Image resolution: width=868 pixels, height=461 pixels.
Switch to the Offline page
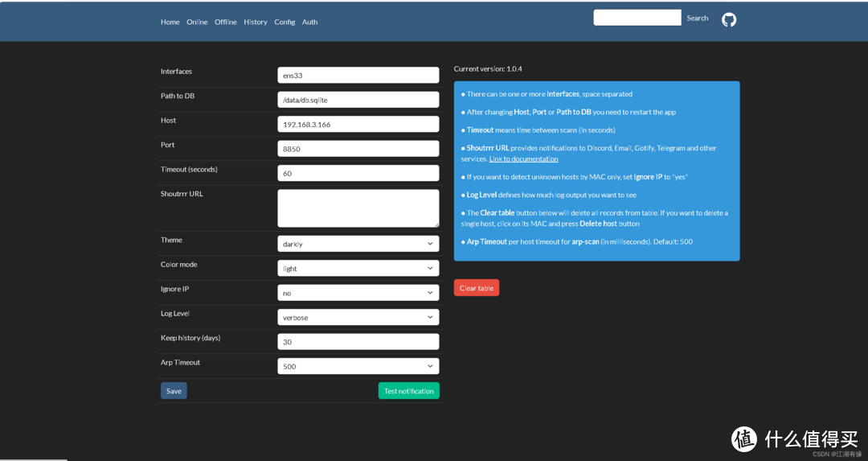point(225,22)
